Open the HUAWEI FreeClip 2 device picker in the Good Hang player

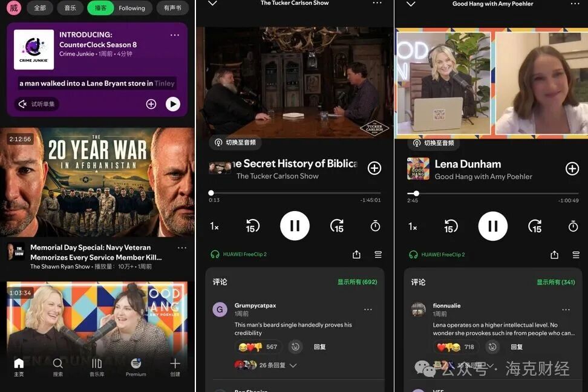click(437, 255)
